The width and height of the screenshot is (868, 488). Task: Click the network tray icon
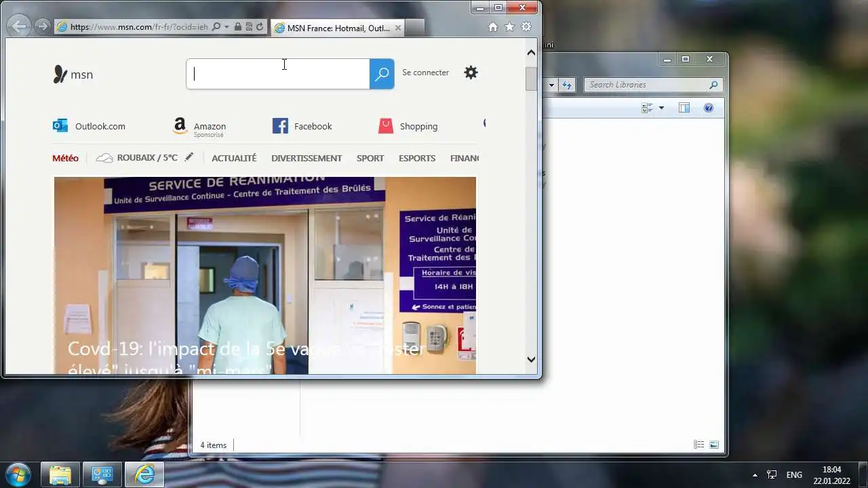[x=772, y=474]
